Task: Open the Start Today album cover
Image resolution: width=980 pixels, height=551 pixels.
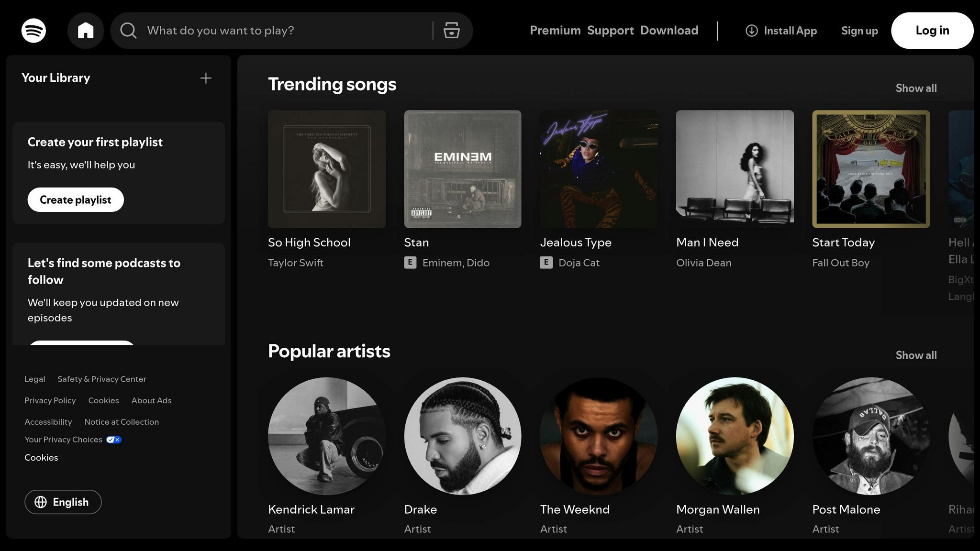Action: [x=871, y=169]
